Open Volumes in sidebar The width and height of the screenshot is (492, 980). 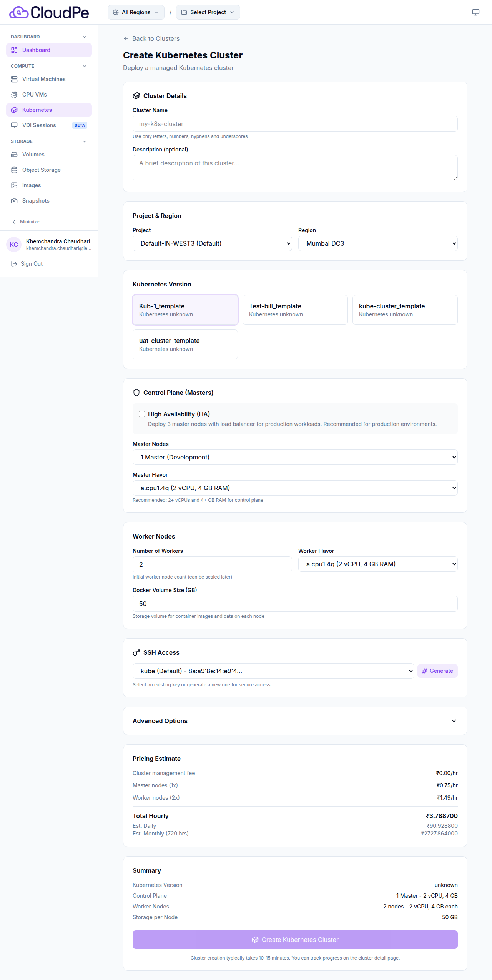[x=49, y=155]
